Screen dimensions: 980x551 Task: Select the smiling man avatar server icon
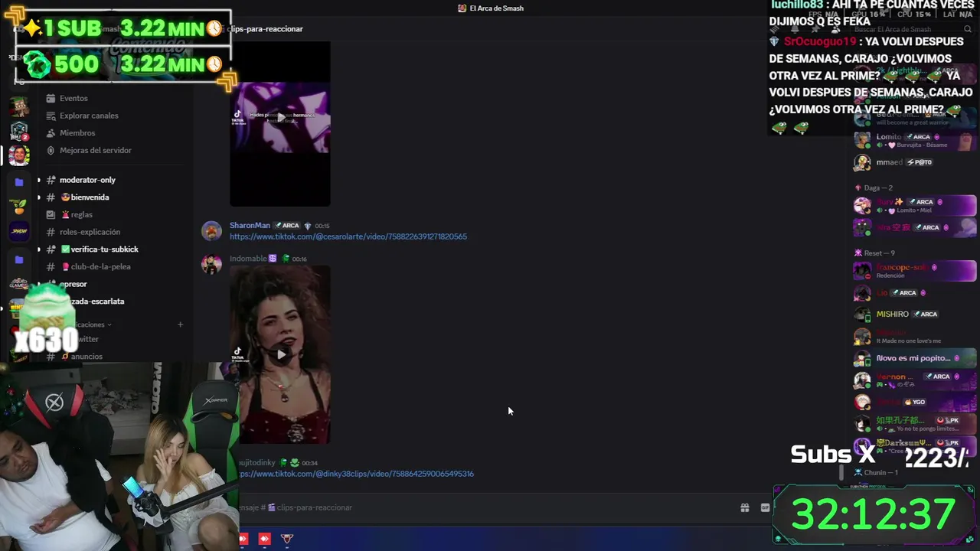19,155
